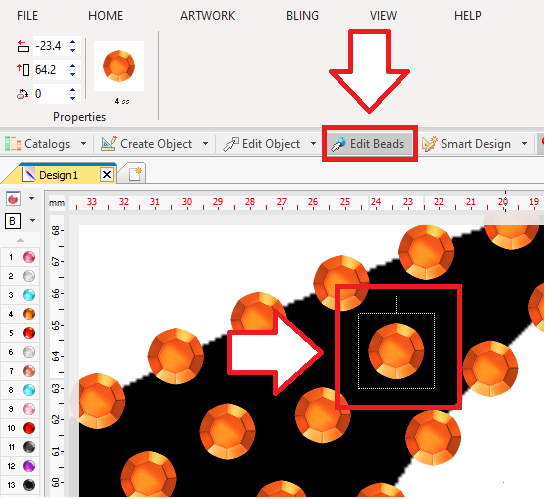Select the Create Object tool icon
The width and height of the screenshot is (545, 499).
click(108, 144)
